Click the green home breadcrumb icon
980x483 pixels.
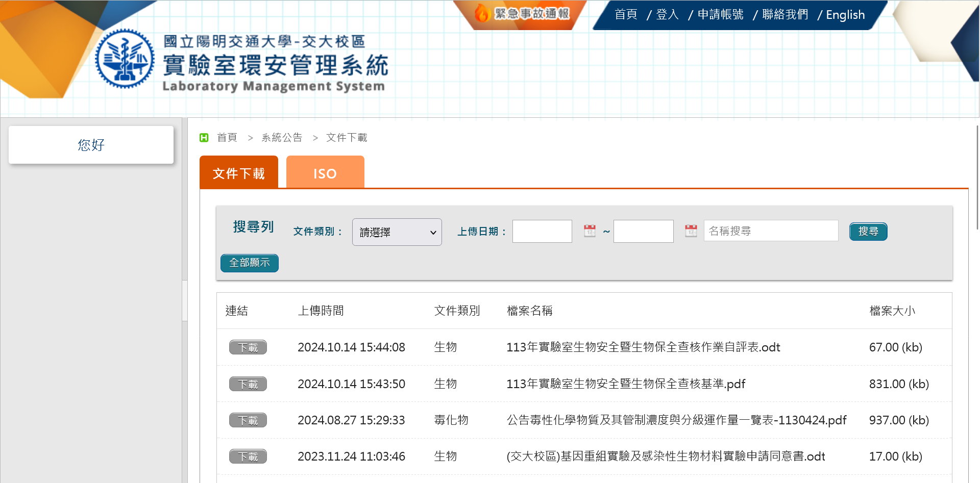pyautogui.click(x=204, y=138)
